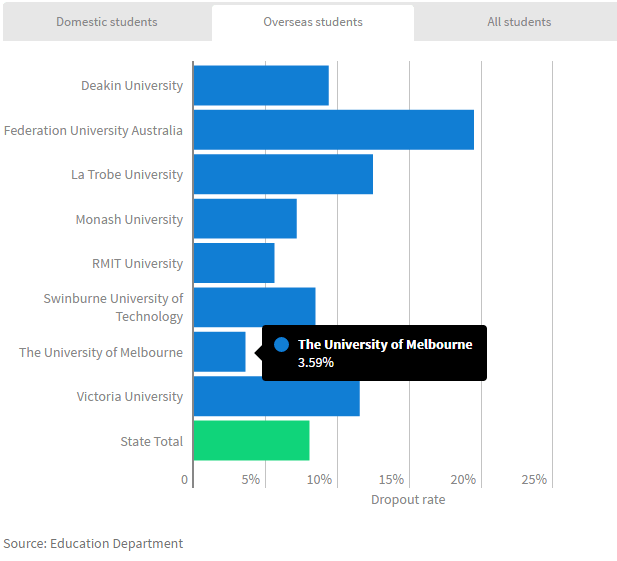This screenshot has width=617, height=561.
Task: Click the green State Total bar
Action: coord(251,441)
